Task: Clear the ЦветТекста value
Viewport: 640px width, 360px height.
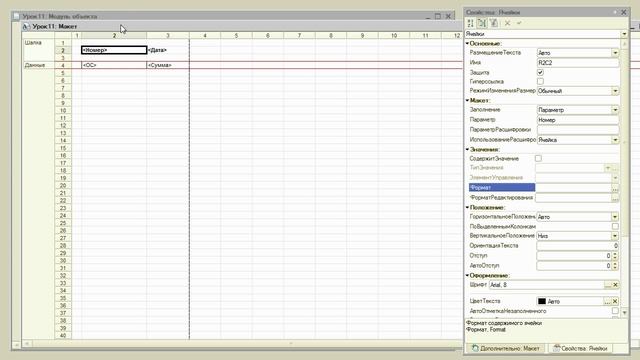Action: pyautogui.click(x=615, y=301)
